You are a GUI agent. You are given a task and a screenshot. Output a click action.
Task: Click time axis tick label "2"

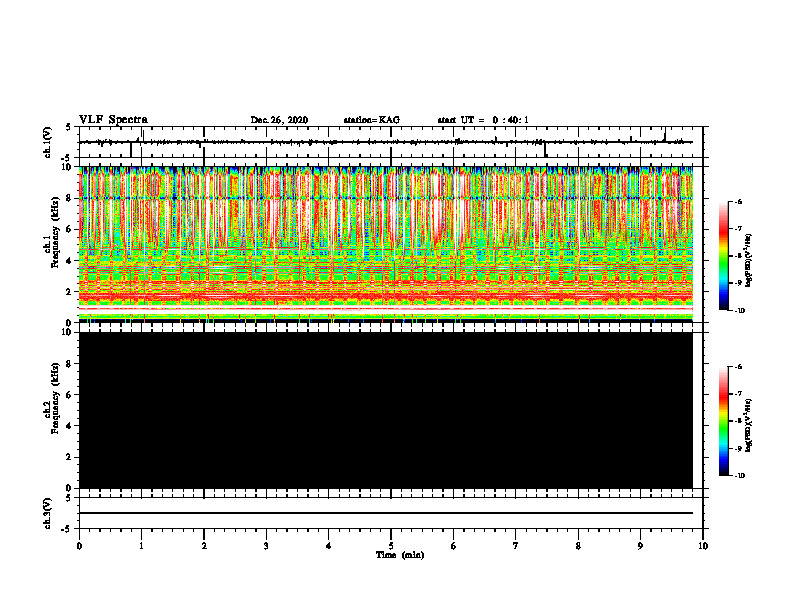coord(204,546)
